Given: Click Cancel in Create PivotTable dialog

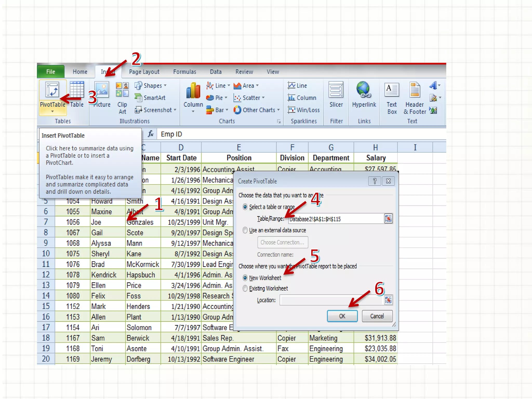Looking at the screenshot, I should pyautogui.click(x=377, y=316).
